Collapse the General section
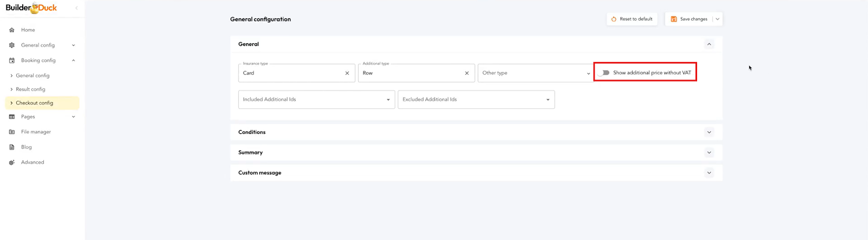This screenshot has height=240, width=868. [709, 44]
